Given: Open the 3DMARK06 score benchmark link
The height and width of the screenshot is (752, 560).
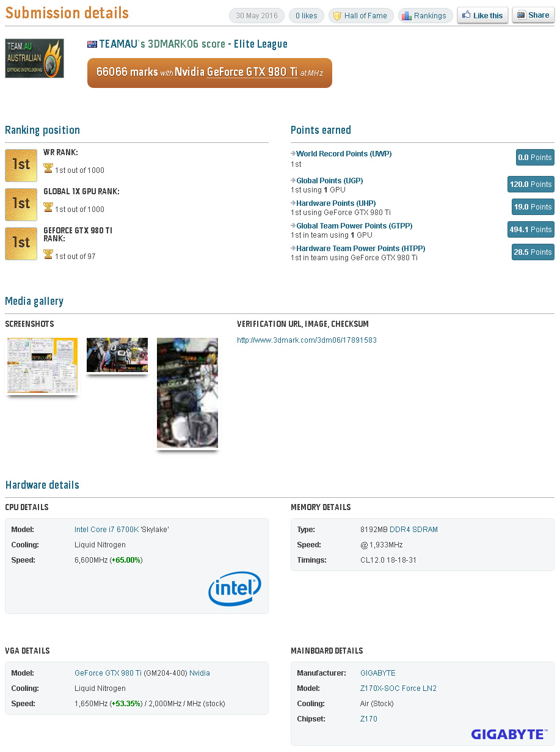Looking at the screenshot, I should coord(186,44).
